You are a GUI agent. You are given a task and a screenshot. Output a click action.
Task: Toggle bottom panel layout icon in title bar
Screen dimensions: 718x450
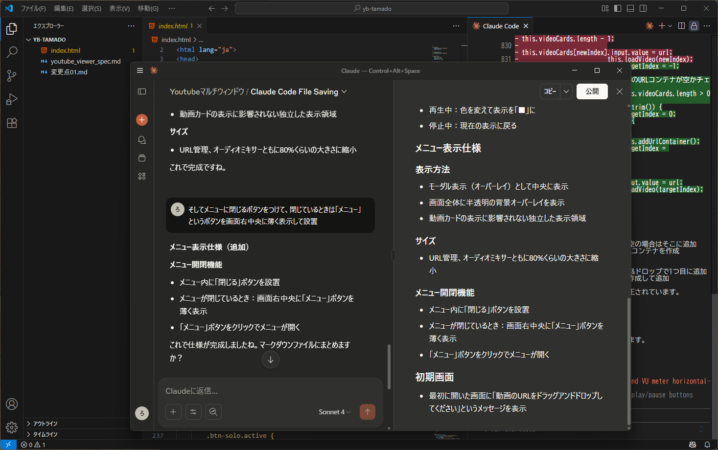click(631, 9)
